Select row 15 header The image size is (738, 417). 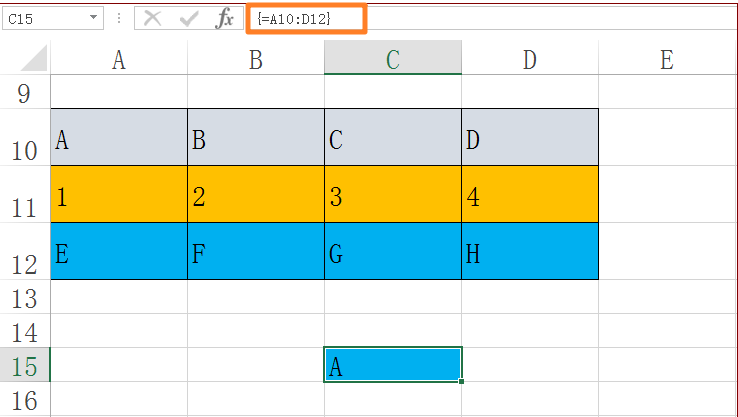tap(25, 365)
